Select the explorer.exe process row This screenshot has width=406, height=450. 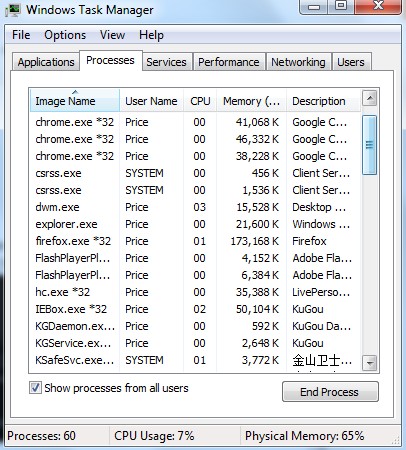click(x=195, y=224)
